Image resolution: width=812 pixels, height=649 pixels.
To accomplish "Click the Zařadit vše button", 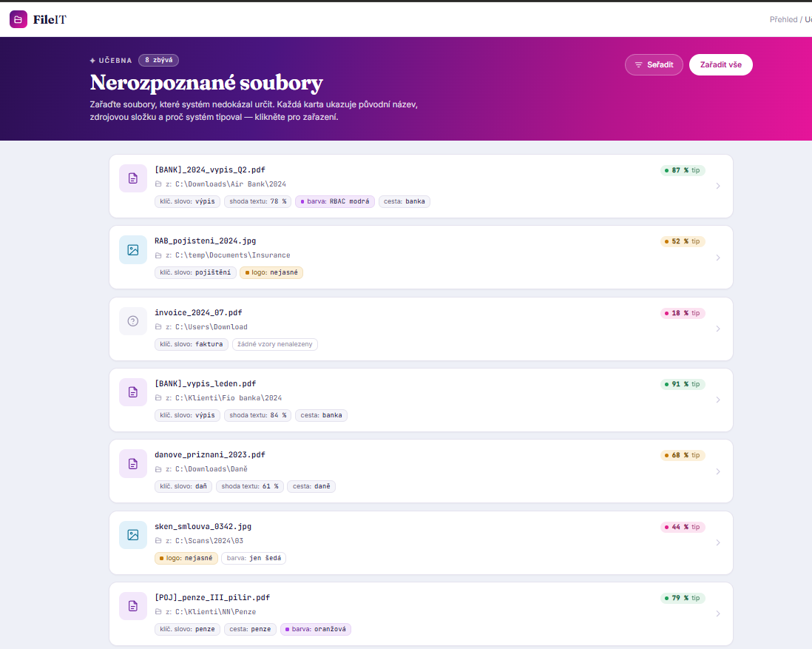I will 721,65.
